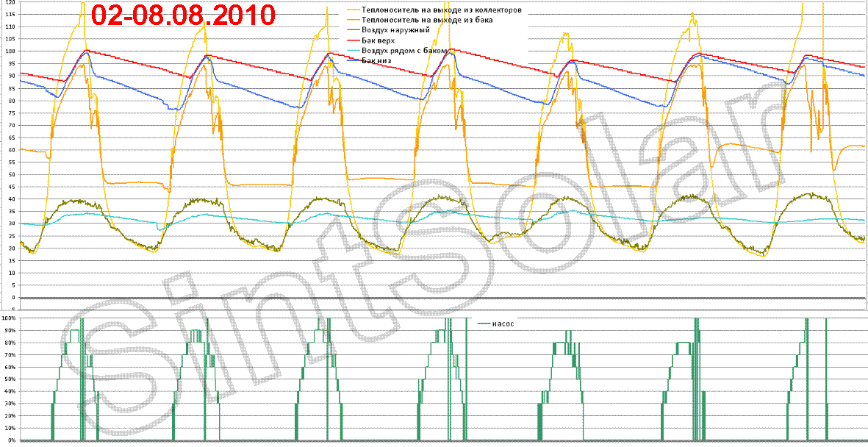Click the 60 label on temperature axis
Image resolution: width=868 pixels, height=447 pixels.
click(x=12, y=149)
